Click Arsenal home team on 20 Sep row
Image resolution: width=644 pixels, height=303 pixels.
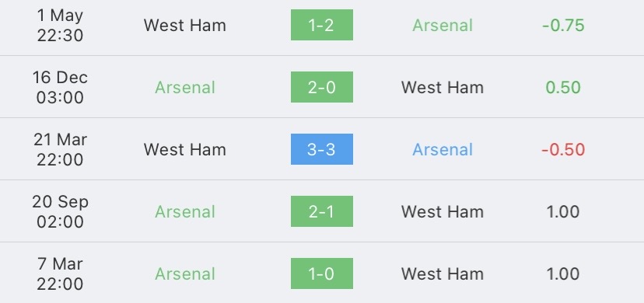tap(185, 212)
